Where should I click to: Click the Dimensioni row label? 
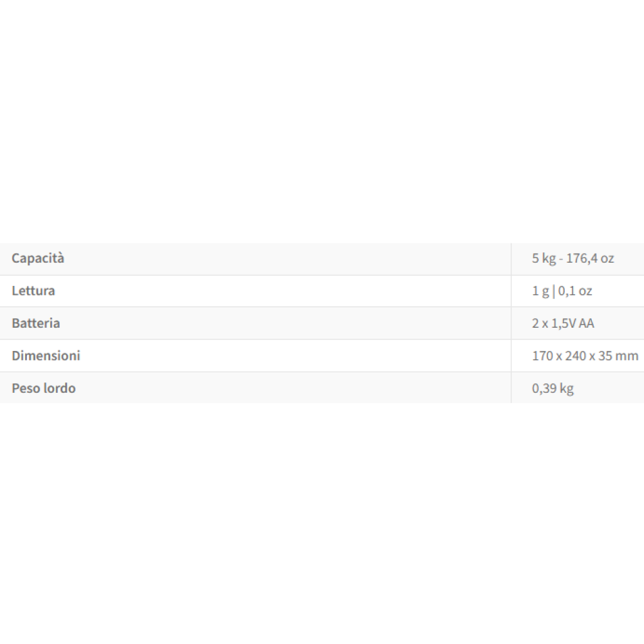tap(46, 355)
